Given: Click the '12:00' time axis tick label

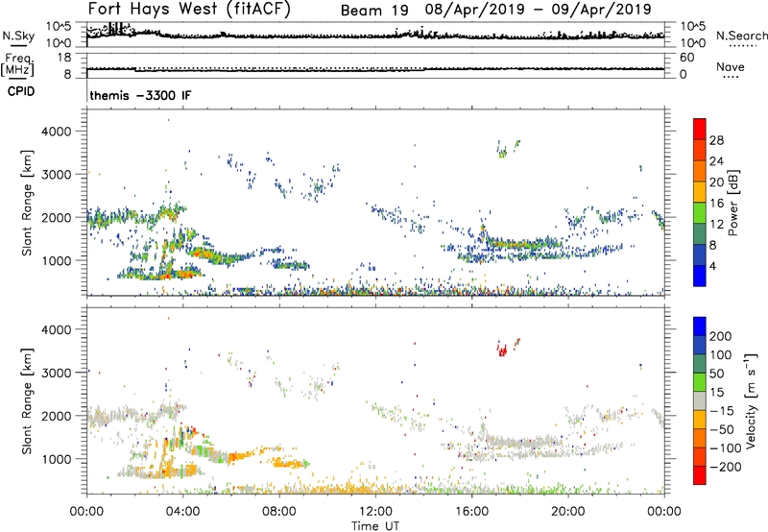Looking at the screenshot, I should 375,512.
